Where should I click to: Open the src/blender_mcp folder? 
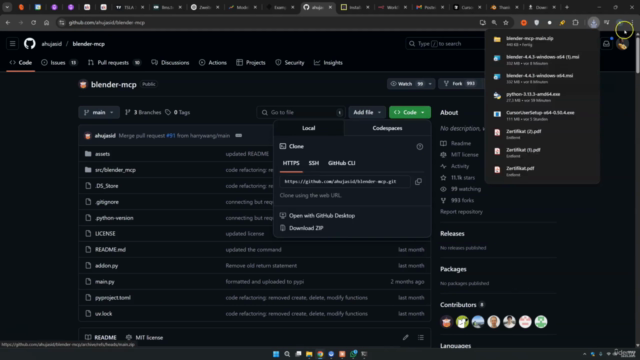tap(115, 170)
